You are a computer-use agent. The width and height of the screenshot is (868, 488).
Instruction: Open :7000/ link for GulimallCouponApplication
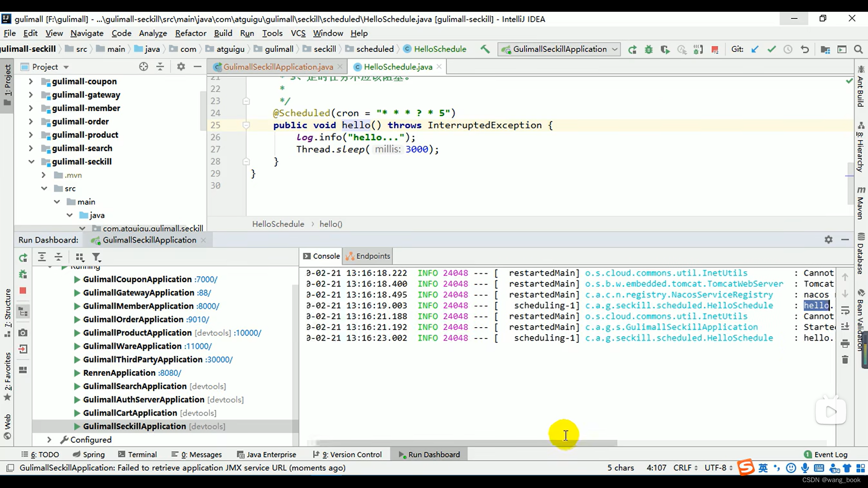[206, 279]
